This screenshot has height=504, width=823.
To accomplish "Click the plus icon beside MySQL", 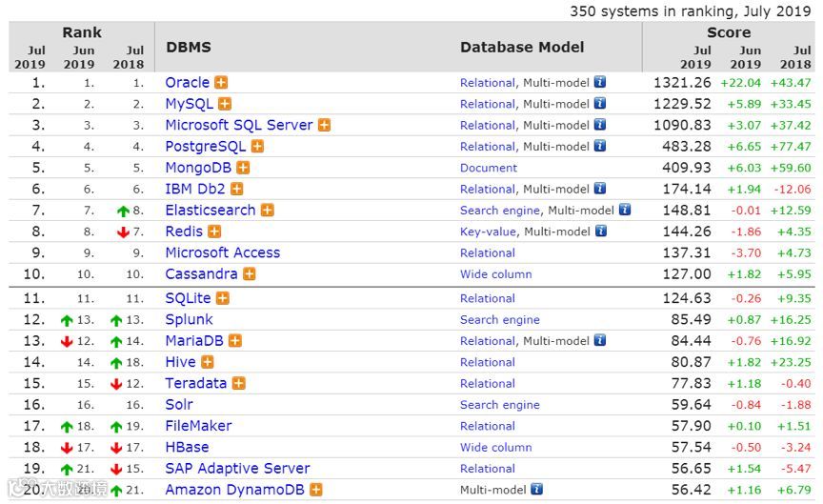I will point(225,104).
